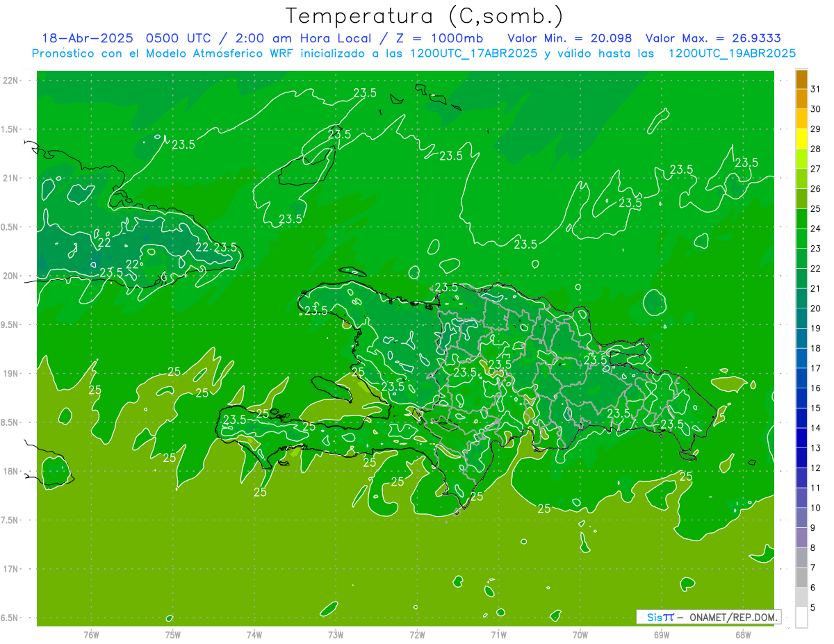The height and width of the screenshot is (644, 834).
Task: Click the legend value '31'
Action: click(816, 89)
